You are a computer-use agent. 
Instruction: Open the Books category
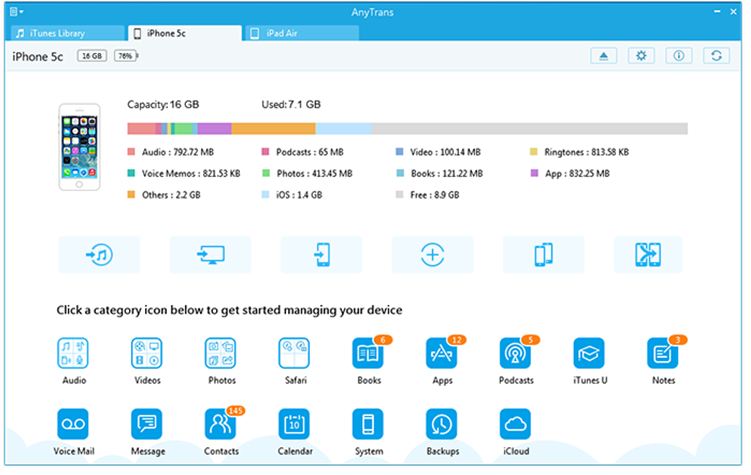[368, 353]
